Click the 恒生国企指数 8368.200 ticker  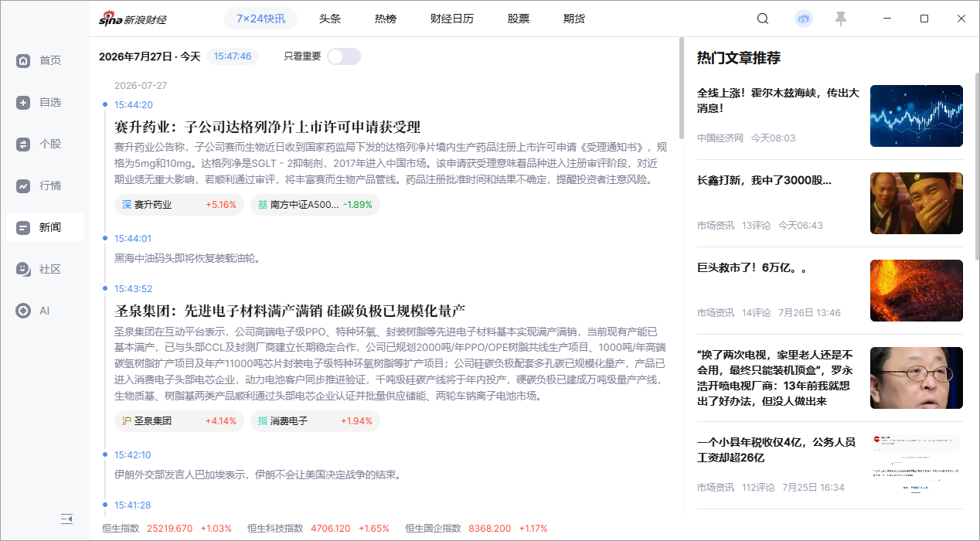click(476, 529)
